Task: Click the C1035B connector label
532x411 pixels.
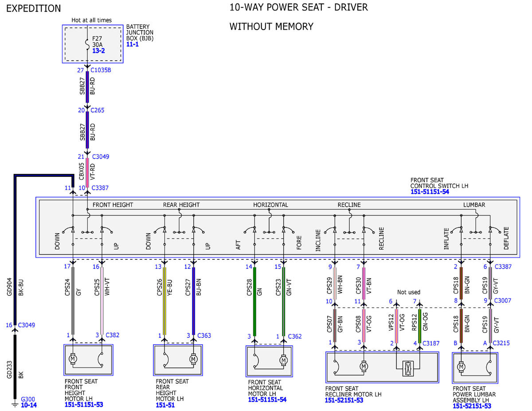Action: pyautogui.click(x=101, y=70)
